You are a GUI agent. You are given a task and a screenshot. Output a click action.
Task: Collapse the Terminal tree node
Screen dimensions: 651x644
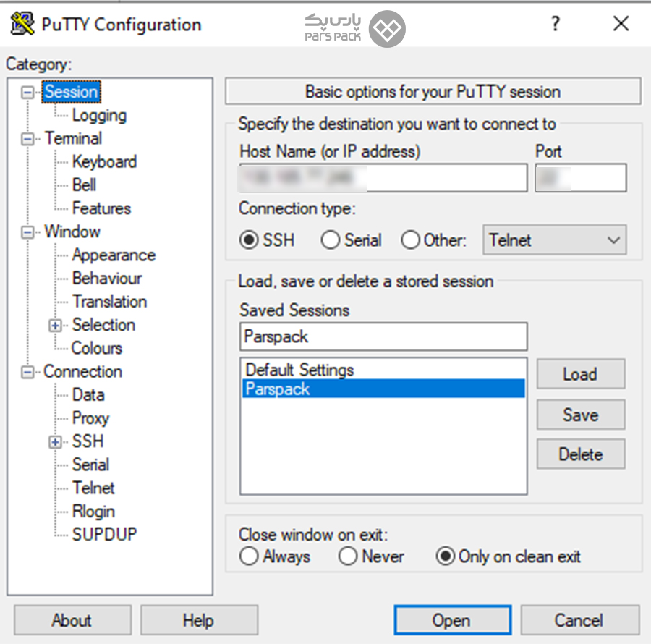click(x=27, y=139)
